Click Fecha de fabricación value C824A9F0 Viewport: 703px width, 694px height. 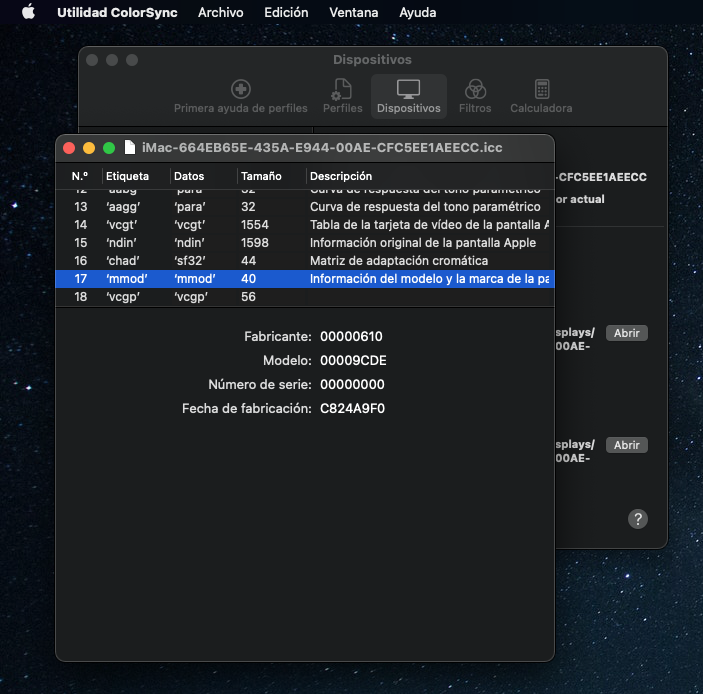[x=352, y=408]
